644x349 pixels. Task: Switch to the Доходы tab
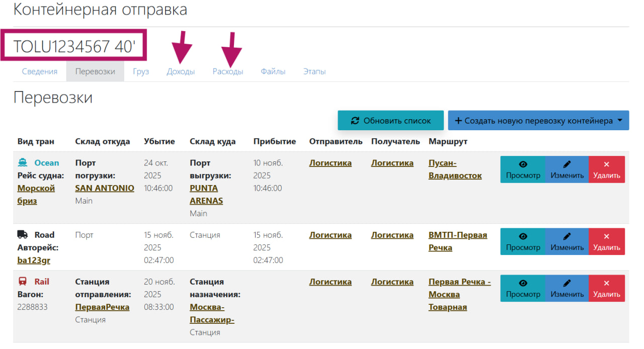point(181,71)
